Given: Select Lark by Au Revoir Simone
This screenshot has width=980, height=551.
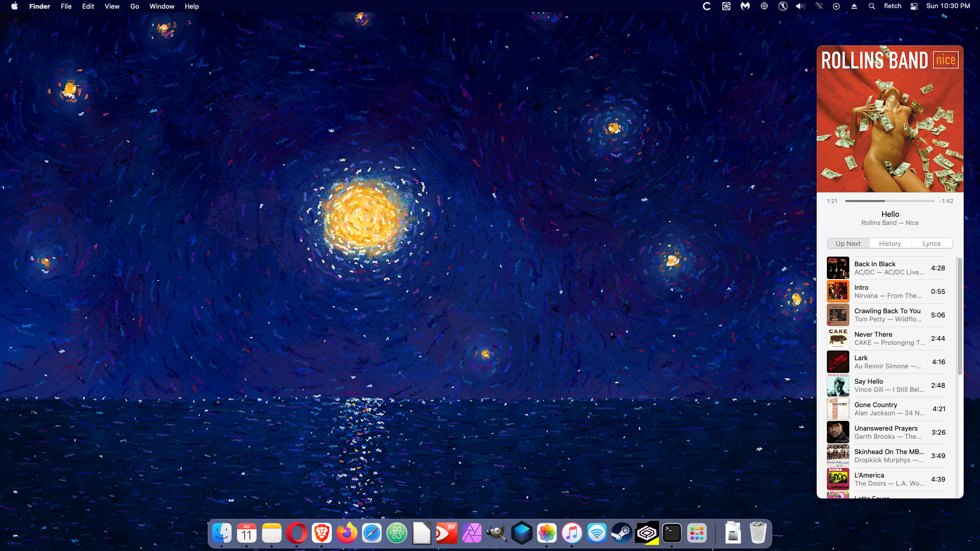Looking at the screenshot, I should (886, 362).
